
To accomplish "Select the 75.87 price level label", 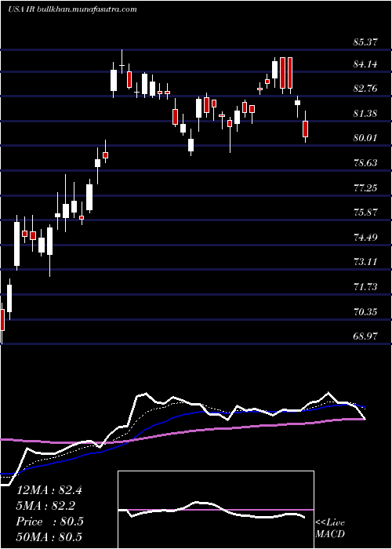I will (x=365, y=213).
